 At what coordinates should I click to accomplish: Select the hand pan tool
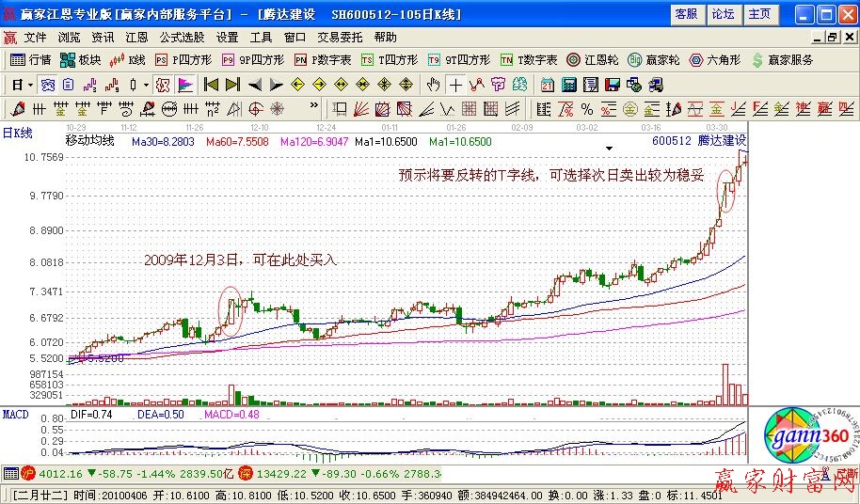pos(433,84)
